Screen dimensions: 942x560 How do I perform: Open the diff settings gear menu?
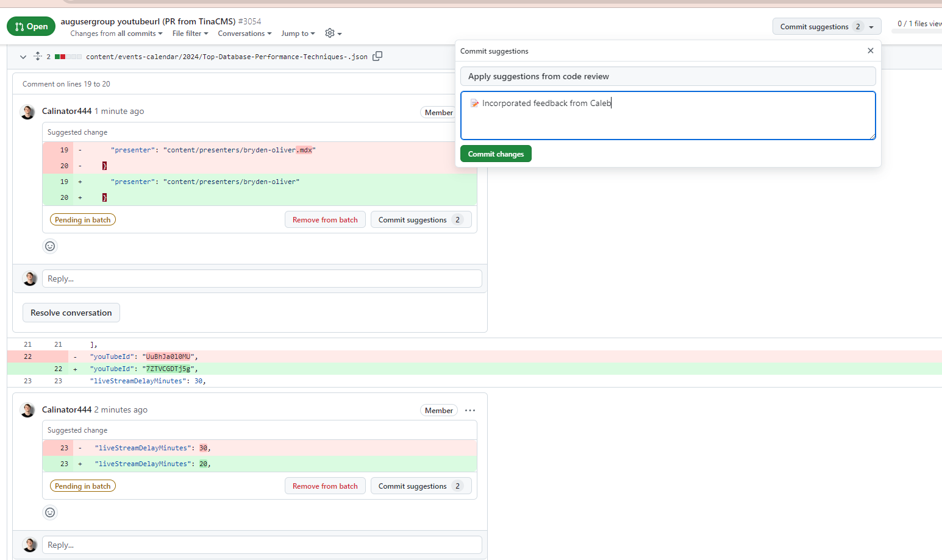(333, 34)
